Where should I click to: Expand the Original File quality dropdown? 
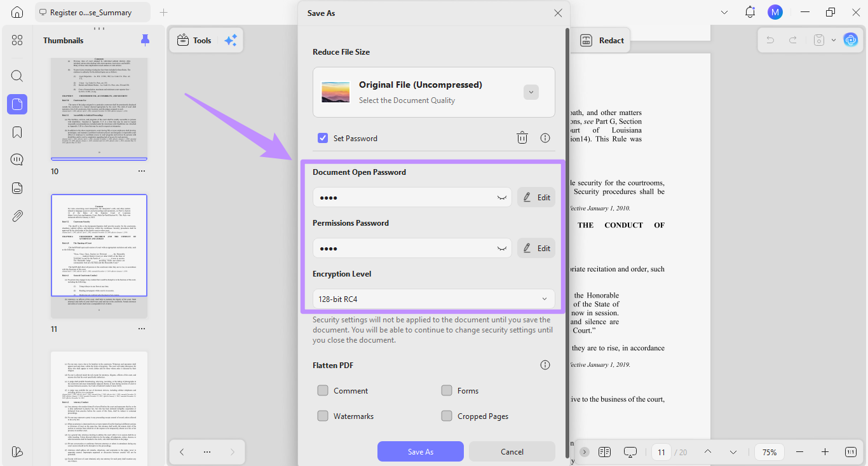[531, 92]
